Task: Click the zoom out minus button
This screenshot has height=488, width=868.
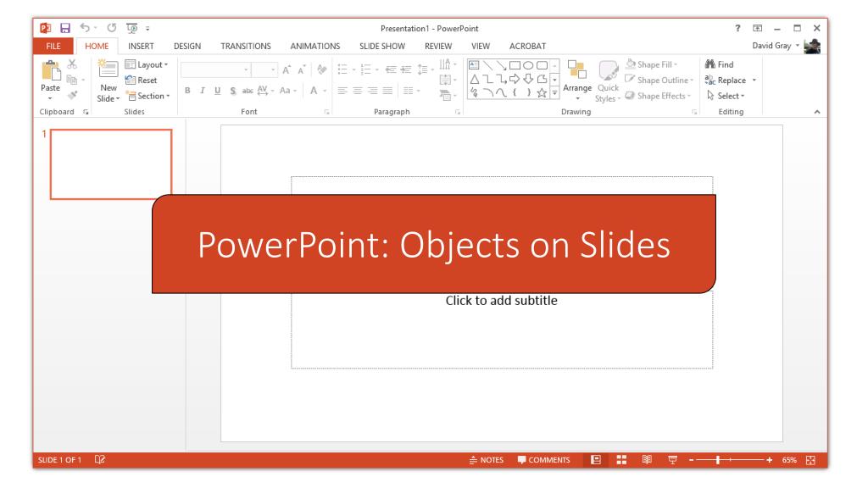Action: [691, 460]
